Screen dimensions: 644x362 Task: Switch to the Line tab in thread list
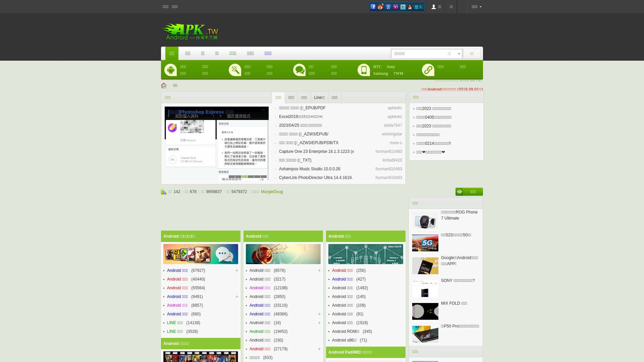(x=319, y=98)
